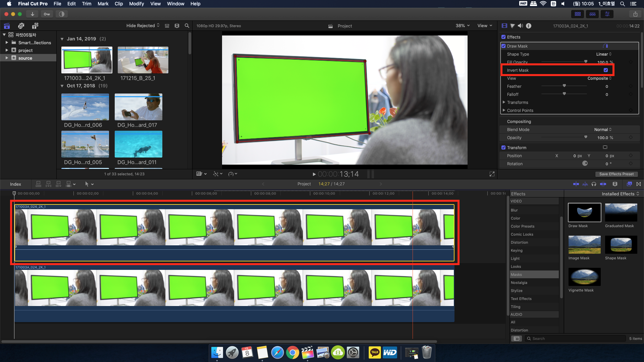
Task: Open the keyword editor key icon
Action: click(47, 14)
